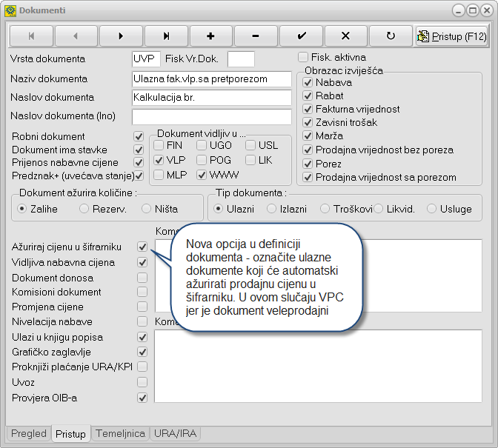The image size is (498, 448).
Task: Uncheck Ažuriraj cijenu u šifrarniku
Action: tap(142, 247)
